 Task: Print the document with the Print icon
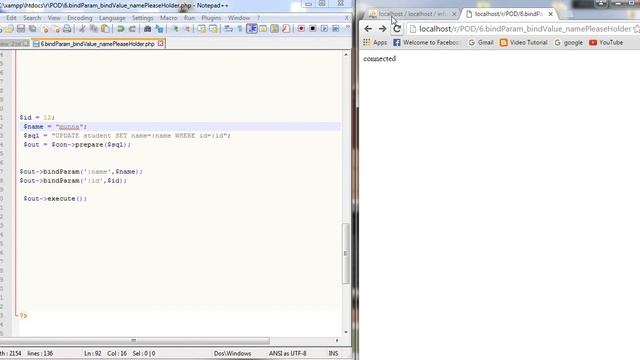point(67,29)
